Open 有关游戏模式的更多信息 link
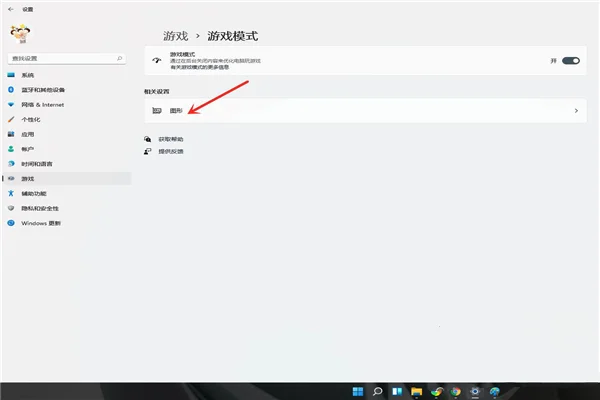Image resolution: width=600 pixels, height=400 pixels. click(x=199, y=67)
